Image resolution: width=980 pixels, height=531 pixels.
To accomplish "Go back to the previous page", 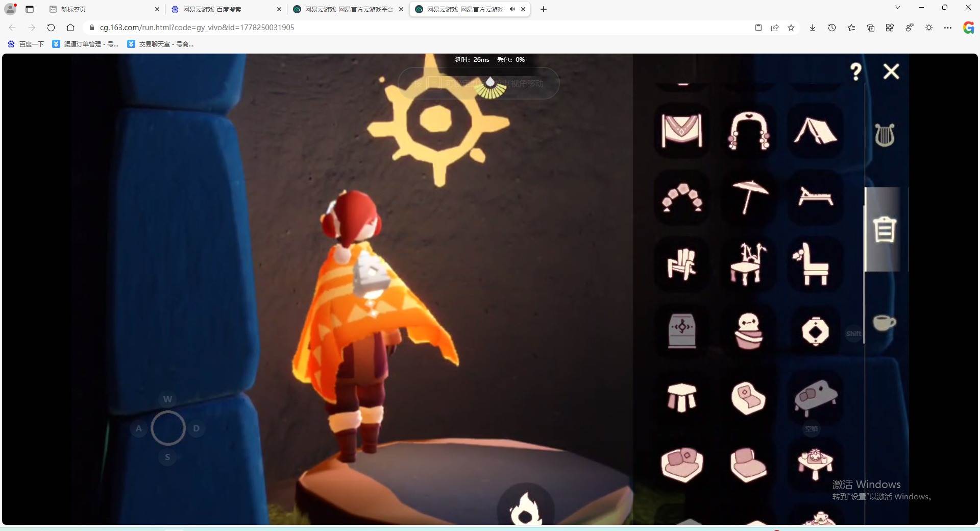I will tap(12, 28).
